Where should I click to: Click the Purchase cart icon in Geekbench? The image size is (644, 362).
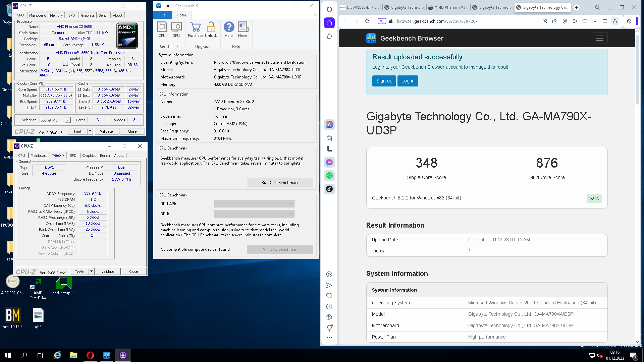195,29
